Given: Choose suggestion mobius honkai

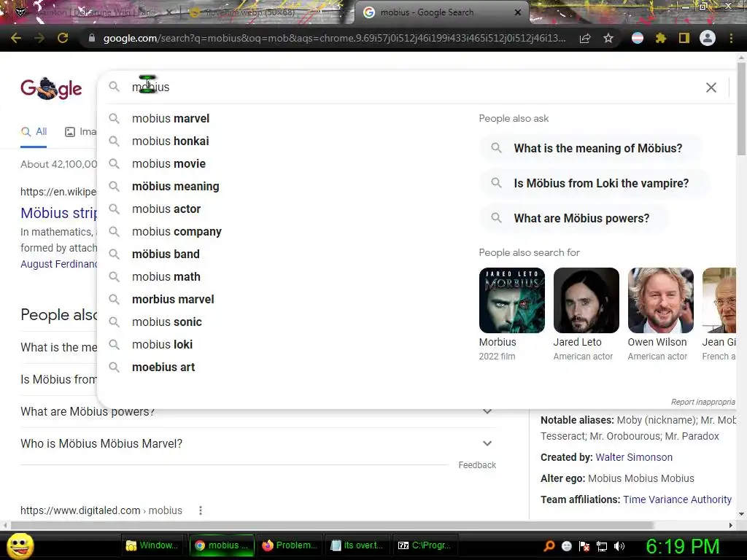Looking at the screenshot, I should pyautogui.click(x=171, y=141).
